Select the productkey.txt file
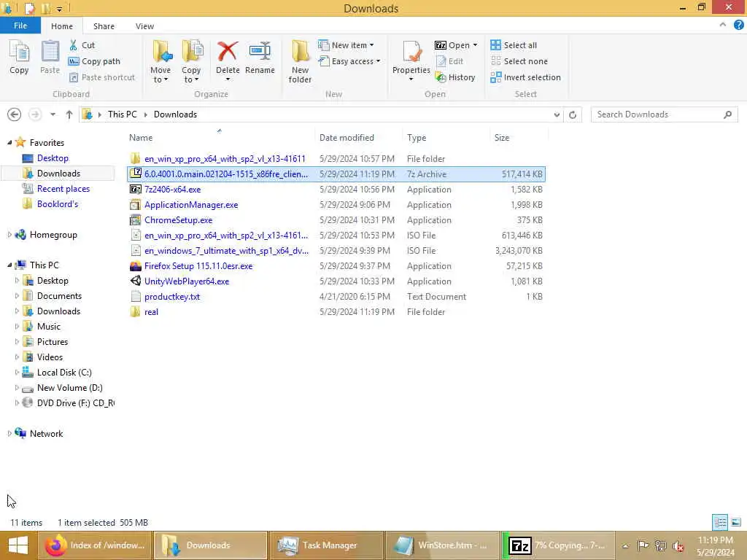 pyautogui.click(x=336, y=296)
